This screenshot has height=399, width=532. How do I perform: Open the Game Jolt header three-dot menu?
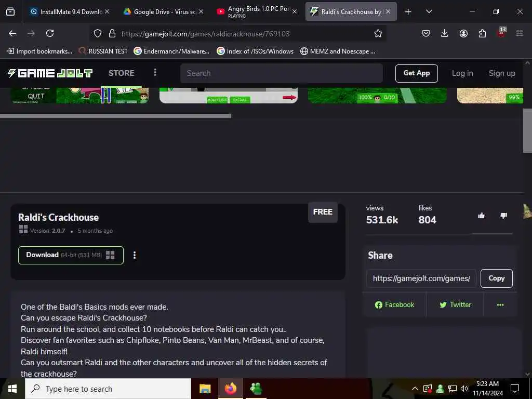click(x=155, y=73)
